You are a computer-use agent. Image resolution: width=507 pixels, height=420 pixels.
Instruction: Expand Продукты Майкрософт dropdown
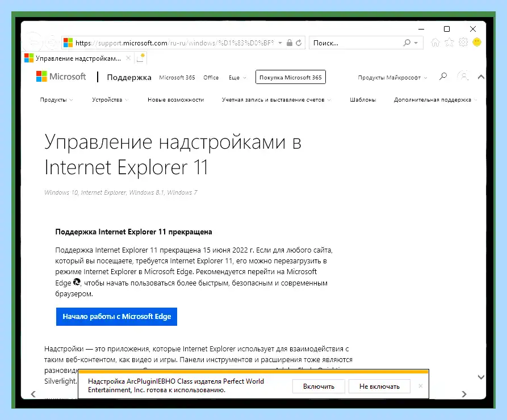392,78
